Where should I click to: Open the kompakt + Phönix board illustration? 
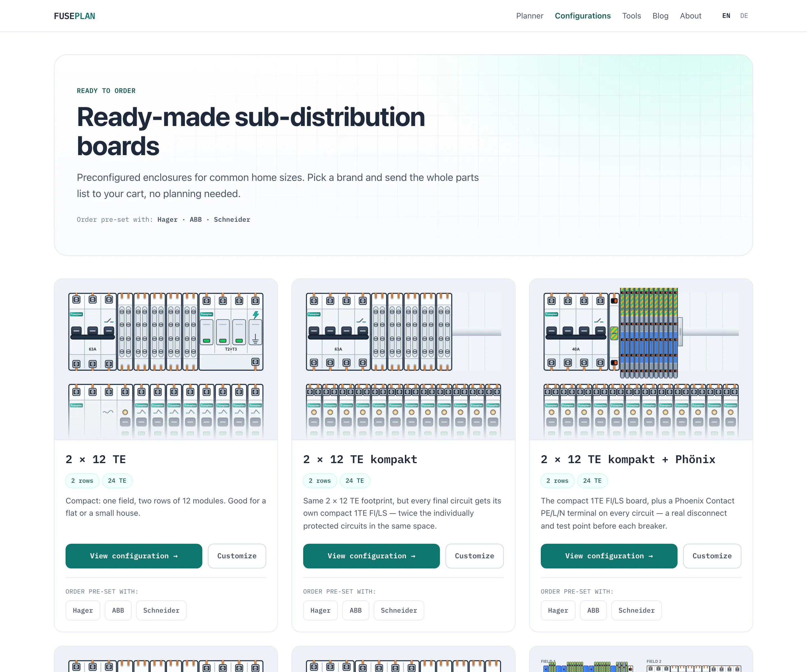pos(641,360)
